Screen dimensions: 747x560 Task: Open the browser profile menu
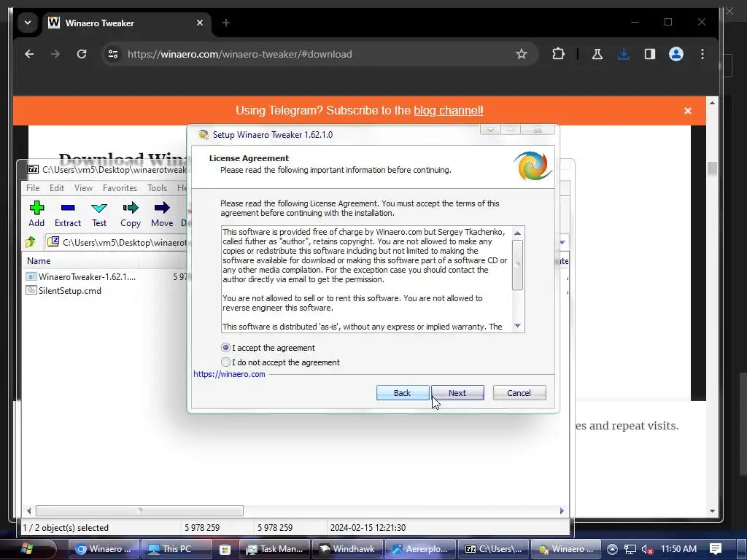coord(676,54)
